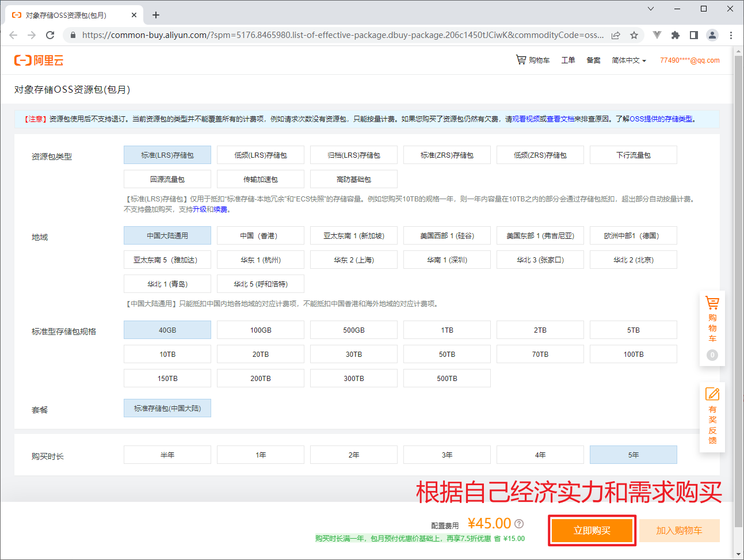Select 传输加速包 resource type

click(261, 179)
